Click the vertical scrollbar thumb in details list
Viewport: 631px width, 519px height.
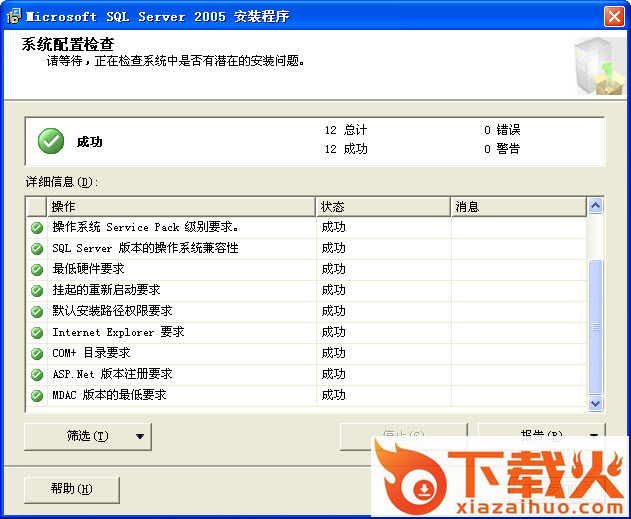(596, 325)
